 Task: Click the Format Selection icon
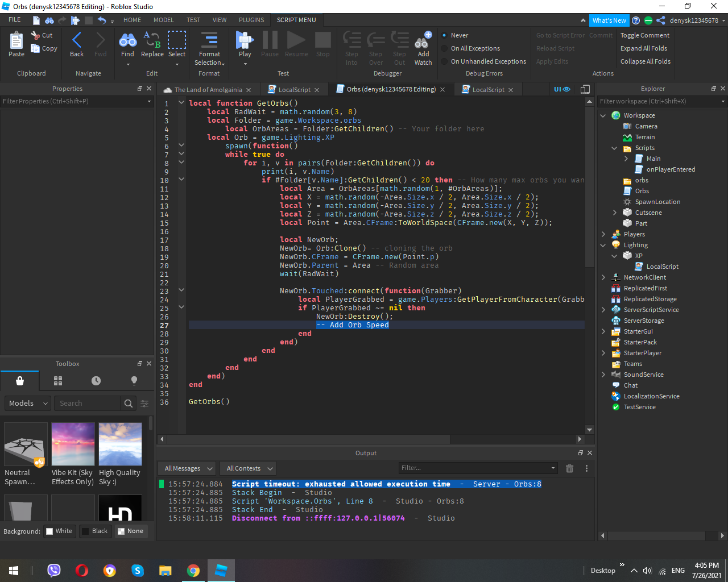(x=209, y=41)
